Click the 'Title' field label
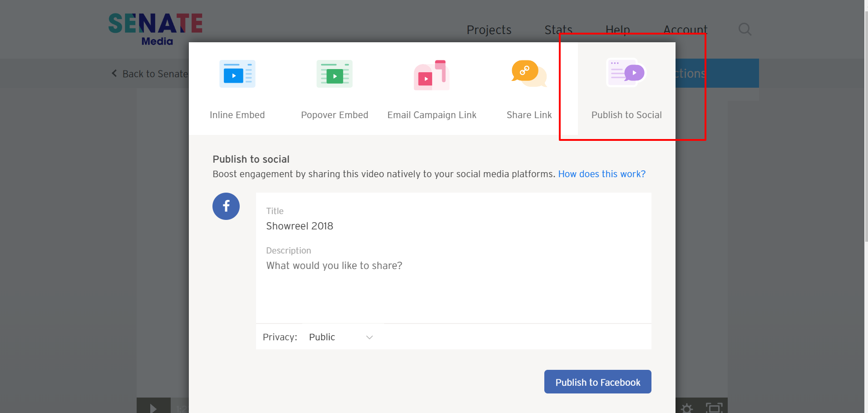868x413 pixels. [x=275, y=211]
